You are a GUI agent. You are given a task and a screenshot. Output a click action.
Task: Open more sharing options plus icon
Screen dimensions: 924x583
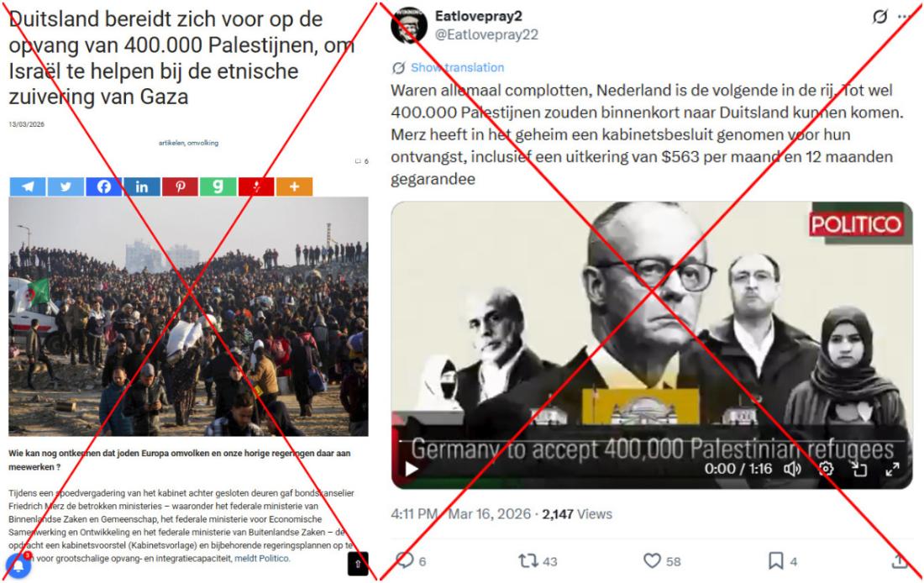pyautogui.click(x=294, y=186)
